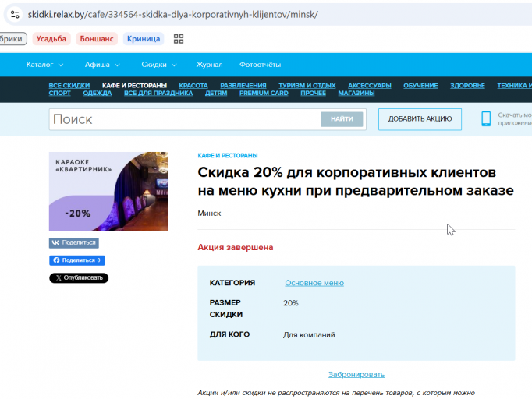The width and height of the screenshot is (532, 399).
Task: Expand the Афиша dropdown menu
Action: 102,65
